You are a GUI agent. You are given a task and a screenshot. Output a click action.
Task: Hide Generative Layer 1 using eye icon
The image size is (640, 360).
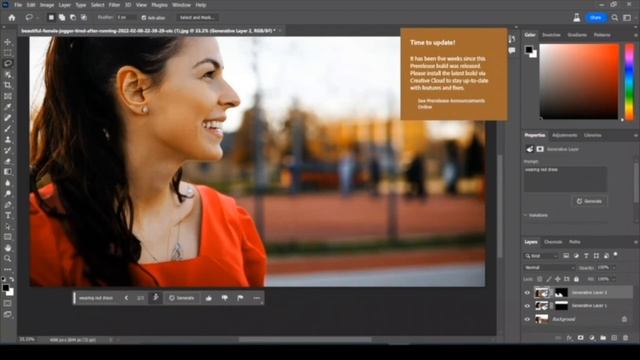[x=527, y=306]
